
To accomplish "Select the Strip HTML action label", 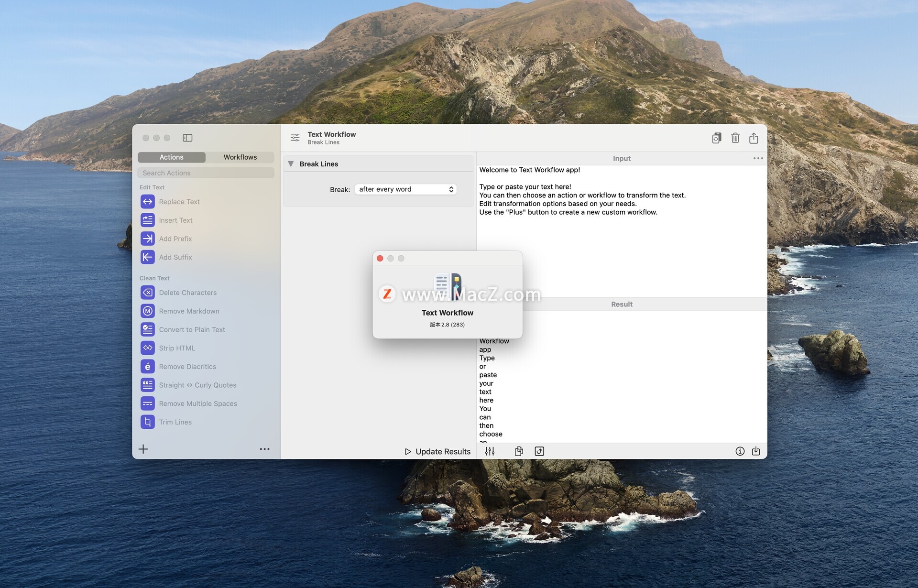I will 177,348.
